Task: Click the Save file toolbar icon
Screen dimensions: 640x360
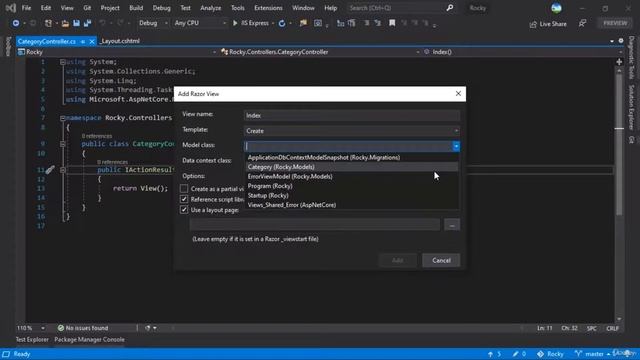Action: 76,23
